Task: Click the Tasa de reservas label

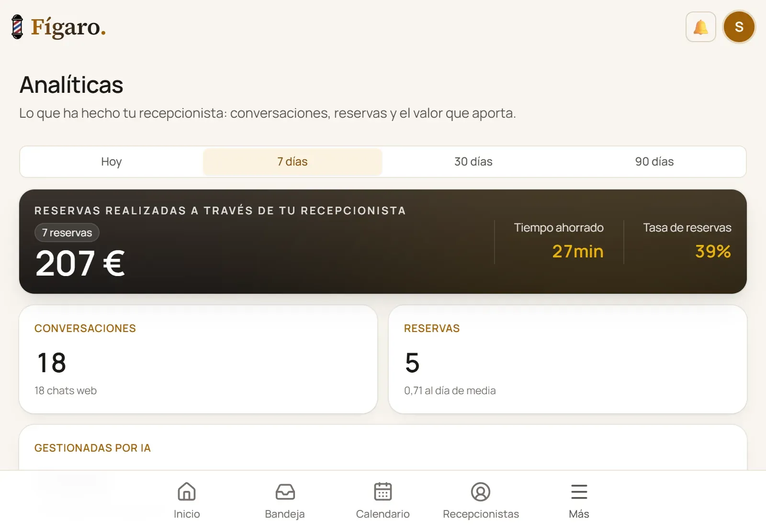Action: (687, 227)
